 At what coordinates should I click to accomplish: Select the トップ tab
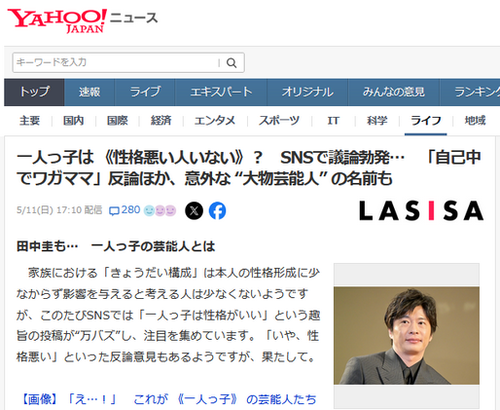(x=34, y=92)
